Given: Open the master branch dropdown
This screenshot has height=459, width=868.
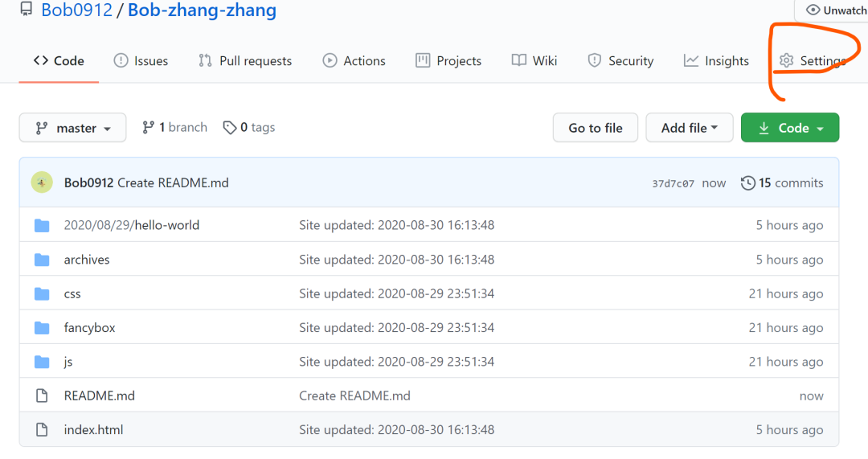Looking at the screenshot, I should click(72, 128).
